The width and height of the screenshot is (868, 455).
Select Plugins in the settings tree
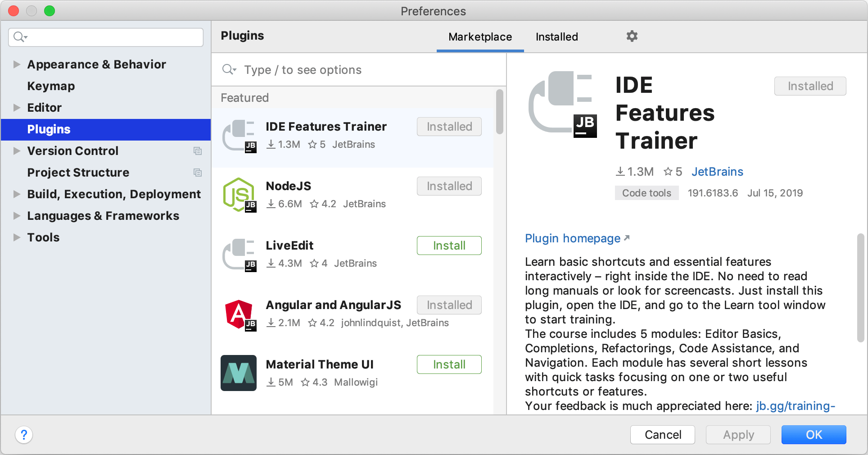point(106,129)
